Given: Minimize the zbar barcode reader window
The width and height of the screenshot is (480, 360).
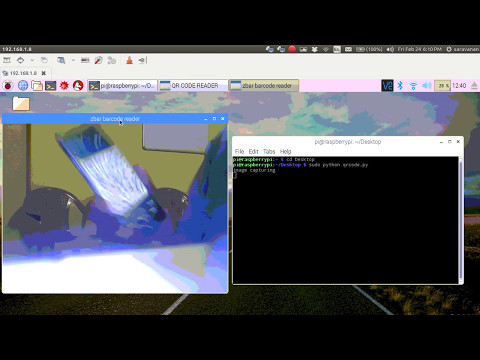Looking at the screenshot, I should [x=206, y=119].
